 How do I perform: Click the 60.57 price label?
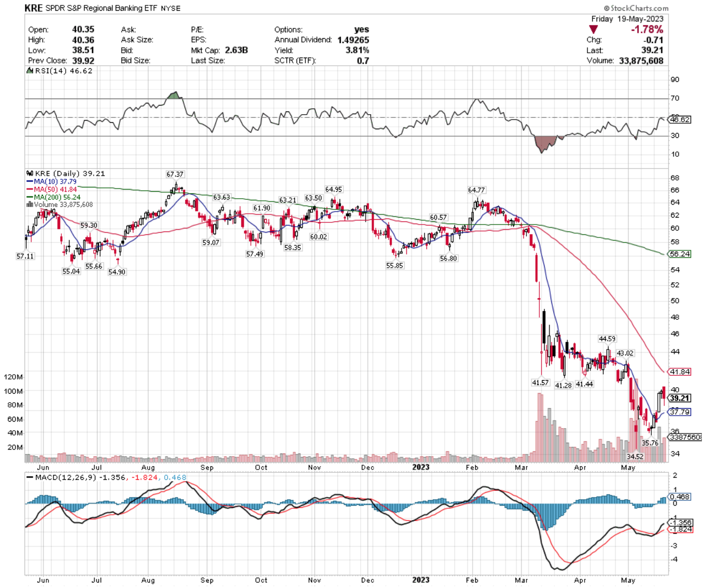pos(438,218)
